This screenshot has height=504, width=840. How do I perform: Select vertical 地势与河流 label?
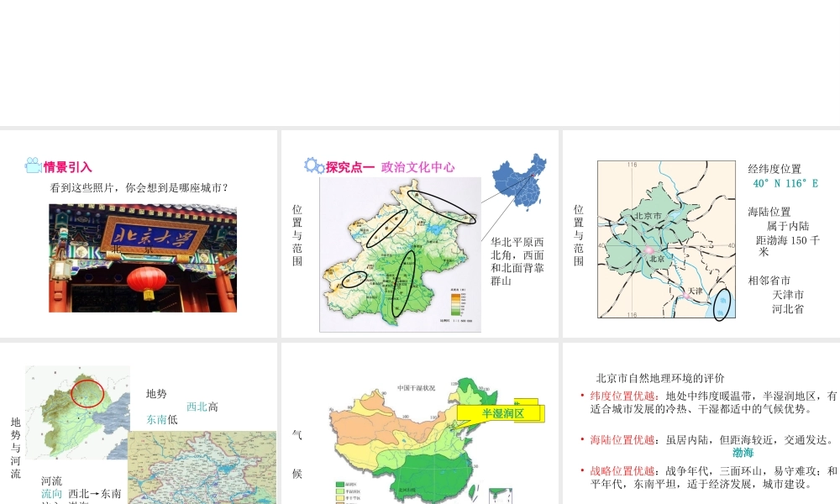click(x=15, y=448)
